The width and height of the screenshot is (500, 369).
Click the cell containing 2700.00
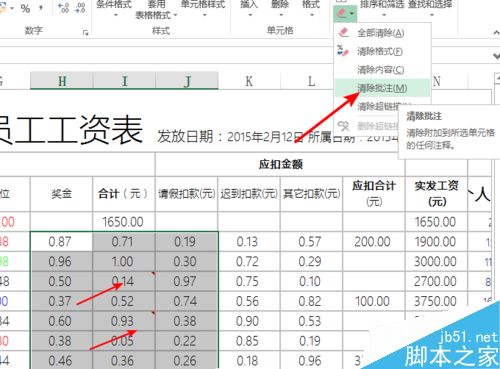tap(436, 282)
